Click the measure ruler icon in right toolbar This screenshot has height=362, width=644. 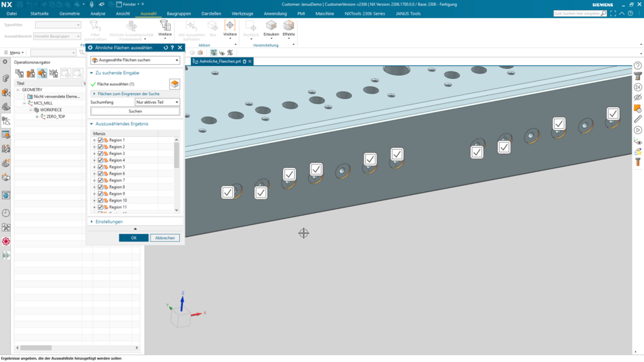point(637,119)
